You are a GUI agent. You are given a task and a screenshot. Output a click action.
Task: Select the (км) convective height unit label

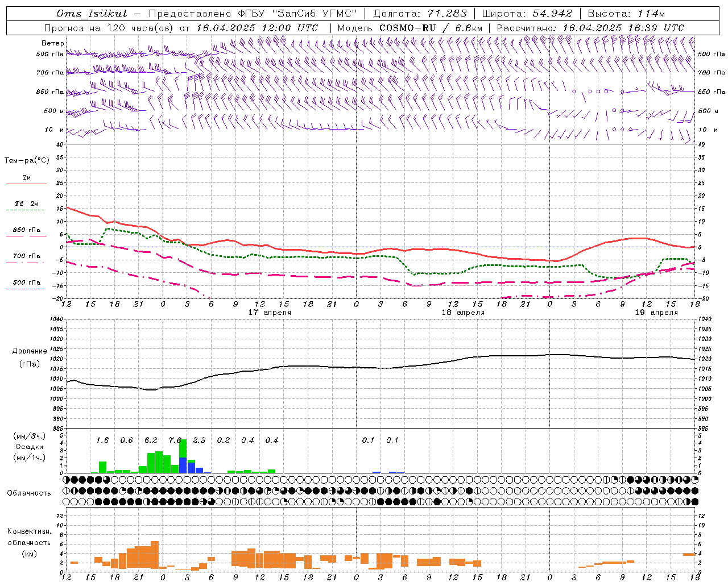30,554
